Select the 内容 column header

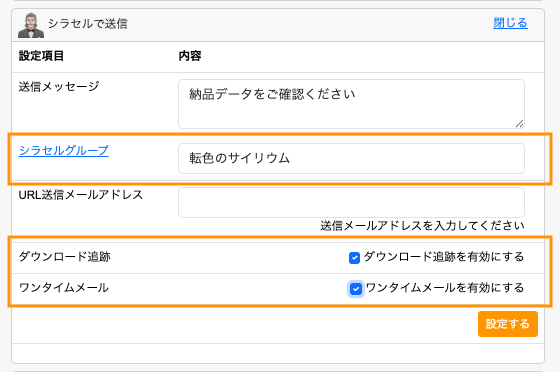point(190,56)
